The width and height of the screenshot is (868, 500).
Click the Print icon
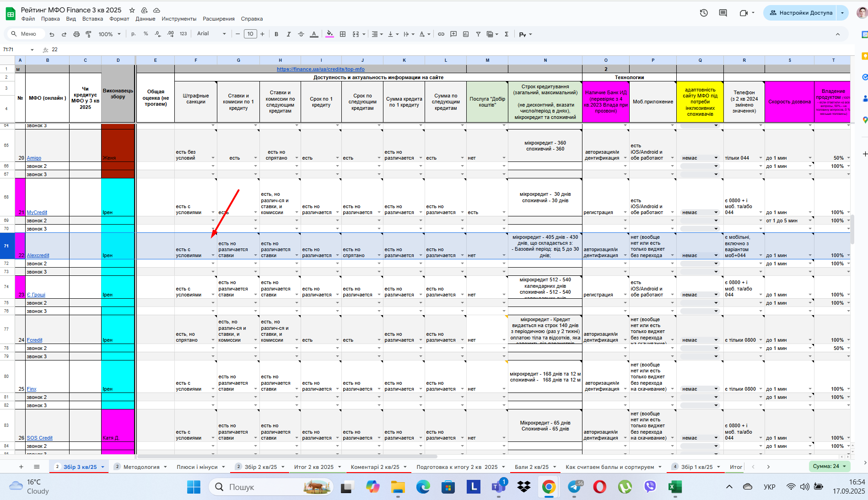pos(76,34)
